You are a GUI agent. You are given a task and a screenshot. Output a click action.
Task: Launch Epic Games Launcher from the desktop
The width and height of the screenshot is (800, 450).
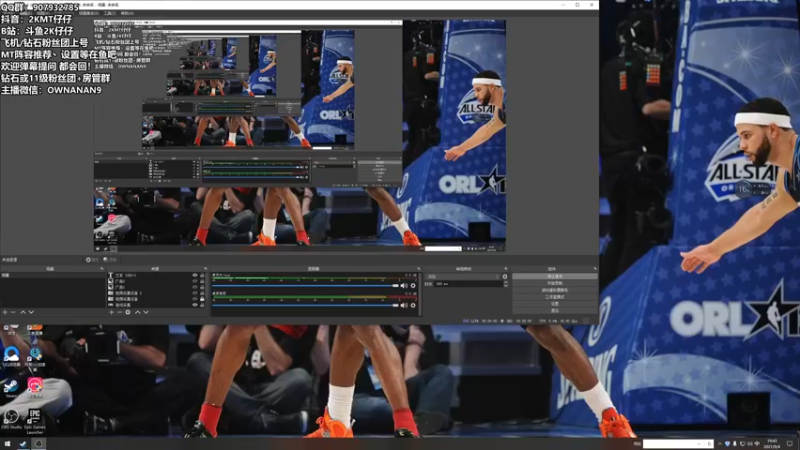coord(34,421)
